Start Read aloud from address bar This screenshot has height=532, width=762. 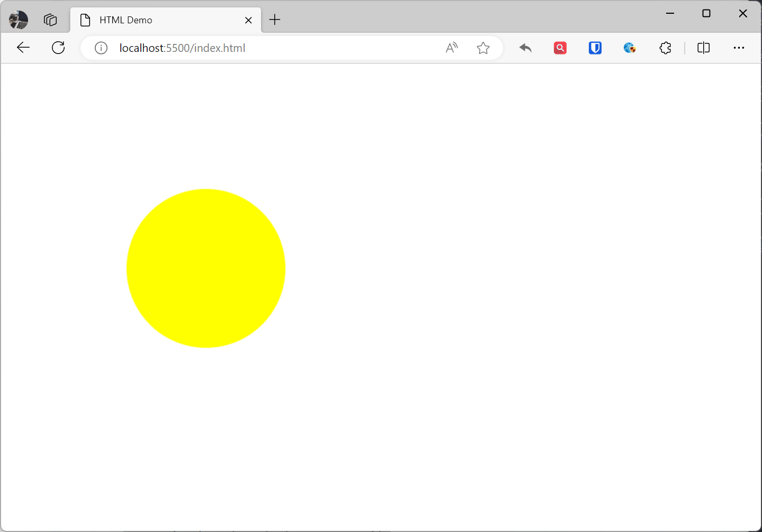tap(452, 48)
